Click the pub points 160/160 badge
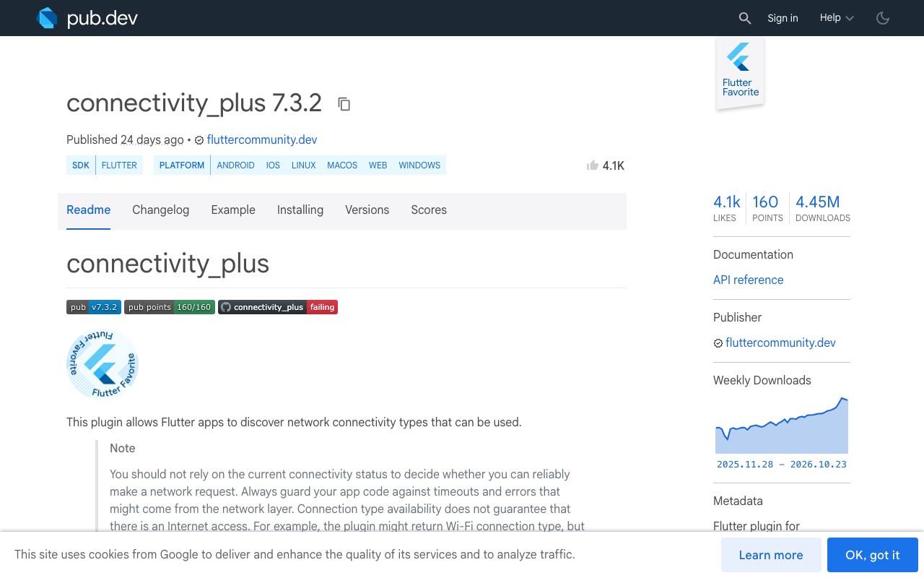This screenshot has height=578, width=924. point(170,307)
